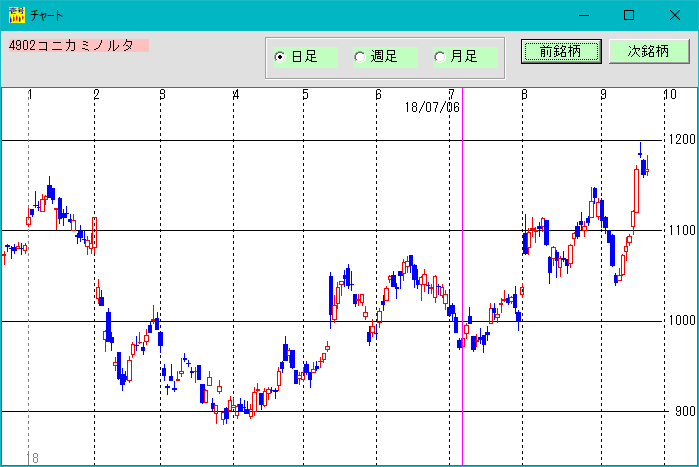
Task: Click the stock name 4902コニカミノルタ label
Action: pos(78,45)
